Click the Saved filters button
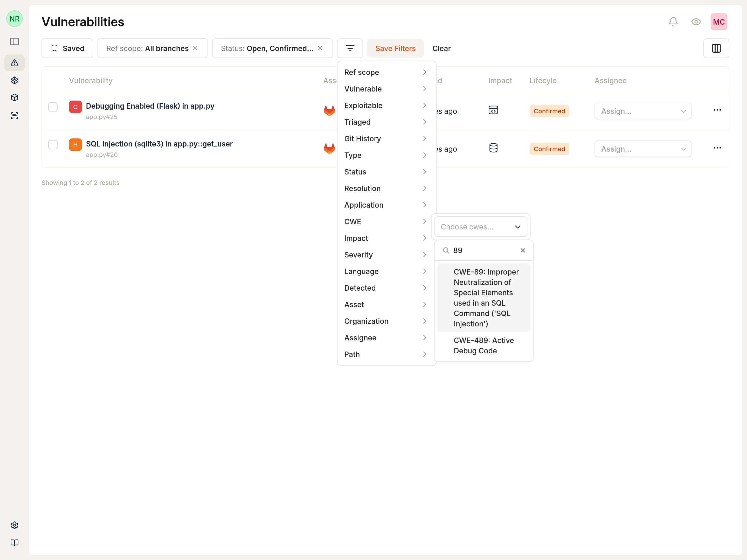Viewport: 747px width, 560px height. 67,48
